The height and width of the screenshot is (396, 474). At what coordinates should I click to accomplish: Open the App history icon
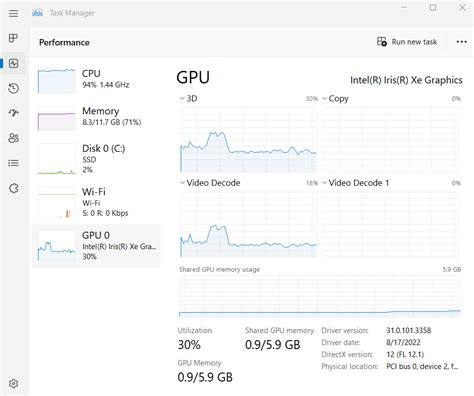[13, 88]
